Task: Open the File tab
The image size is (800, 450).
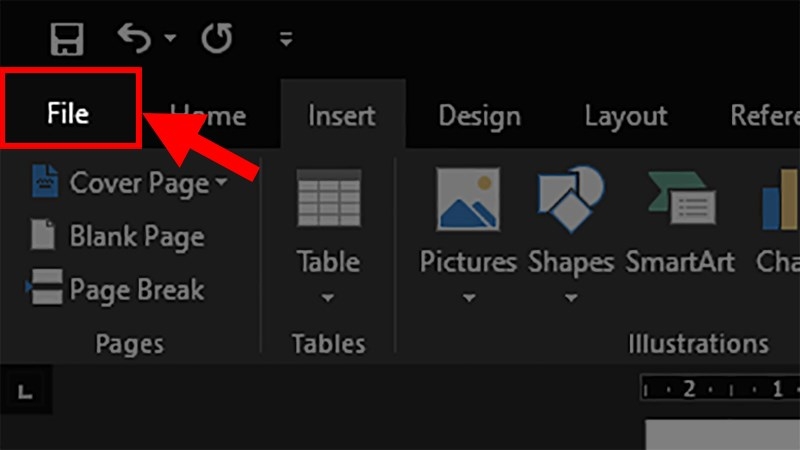Action: point(68,113)
